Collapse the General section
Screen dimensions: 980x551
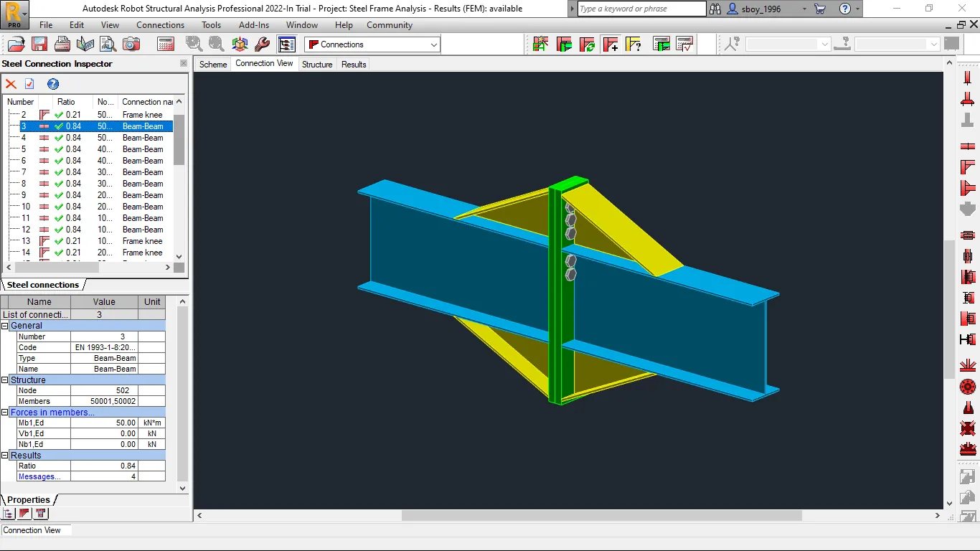click(x=5, y=326)
